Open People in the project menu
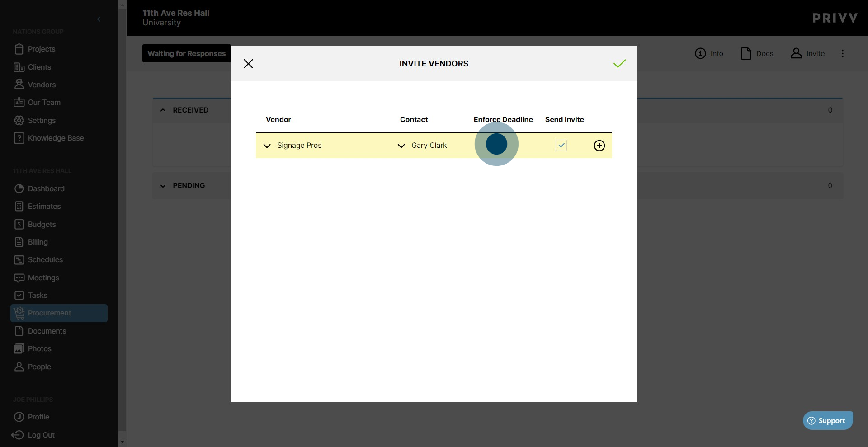The height and width of the screenshot is (447, 868). [x=39, y=367]
